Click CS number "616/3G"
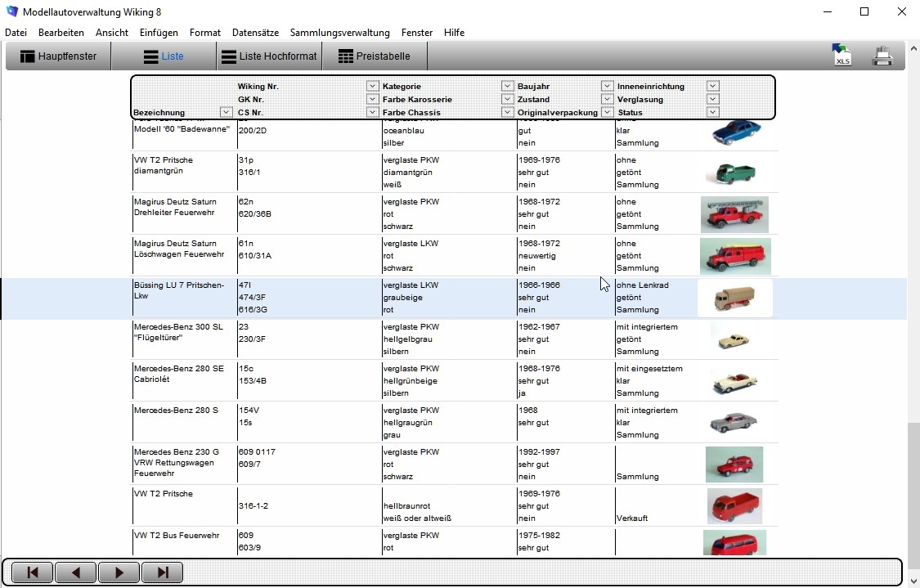Viewport: 920px width, 588px height. [253, 310]
